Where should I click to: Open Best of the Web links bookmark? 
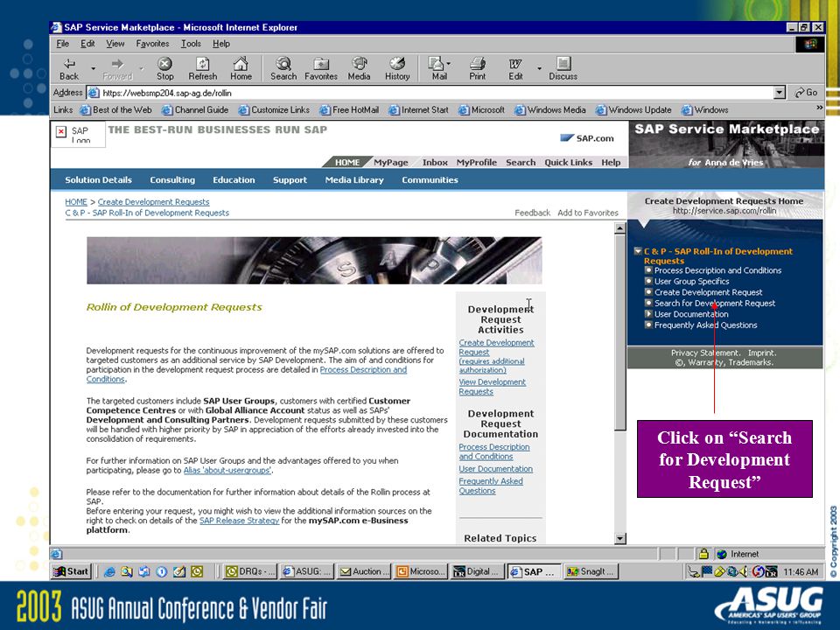(115, 110)
